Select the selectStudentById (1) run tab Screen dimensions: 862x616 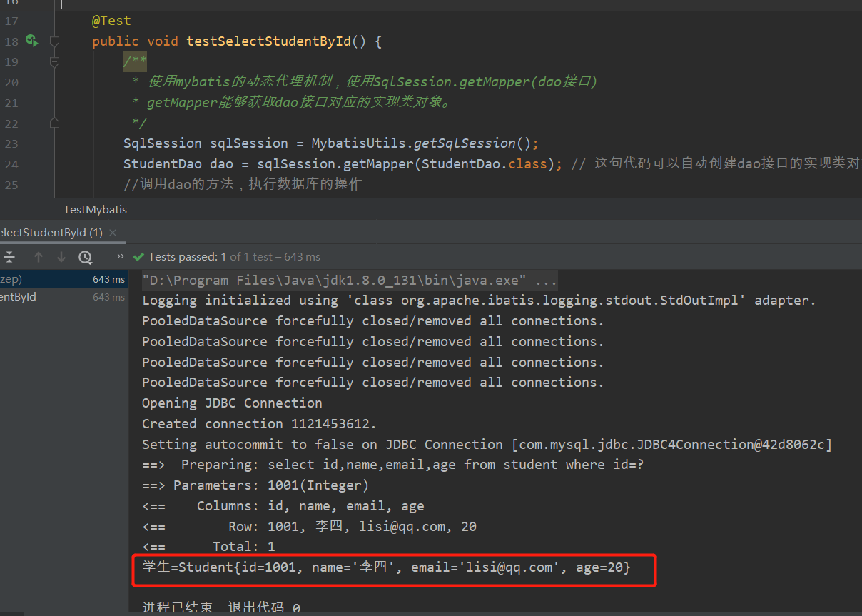click(51, 233)
